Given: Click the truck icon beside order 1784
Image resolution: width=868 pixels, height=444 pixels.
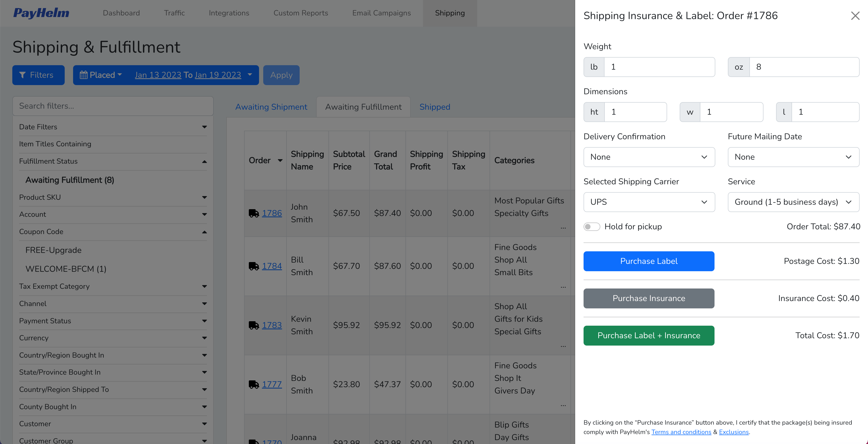Looking at the screenshot, I should pos(253,266).
